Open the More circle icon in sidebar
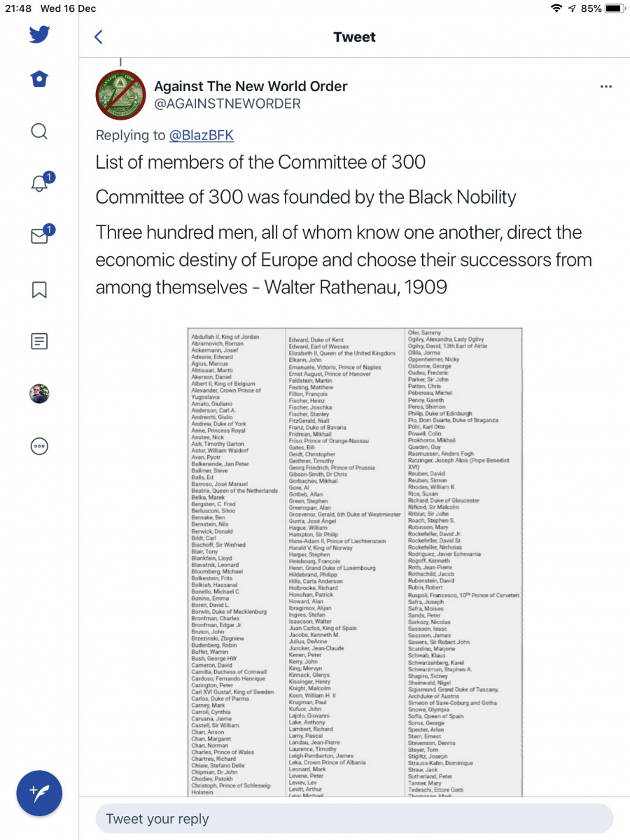This screenshot has height=840, width=630. click(39, 446)
